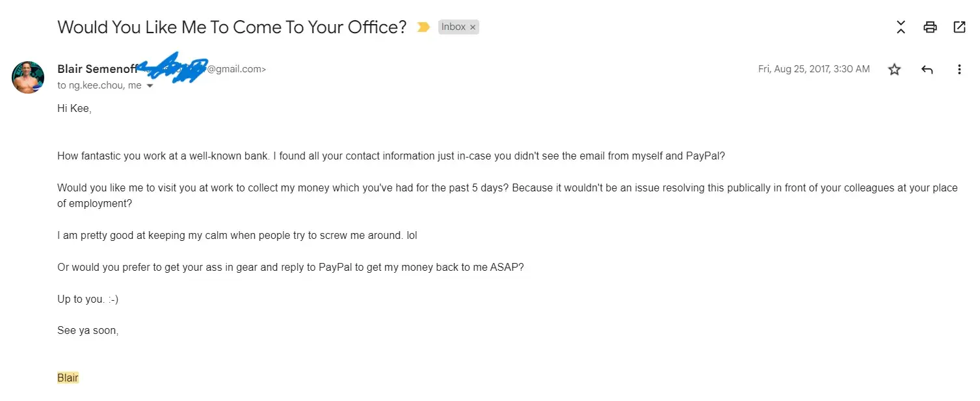Image resolution: width=980 pixels, height=401 pixels.
Task: Remove the Inbox label with its x
Action: pyautogui.click(x=473, y=27)
